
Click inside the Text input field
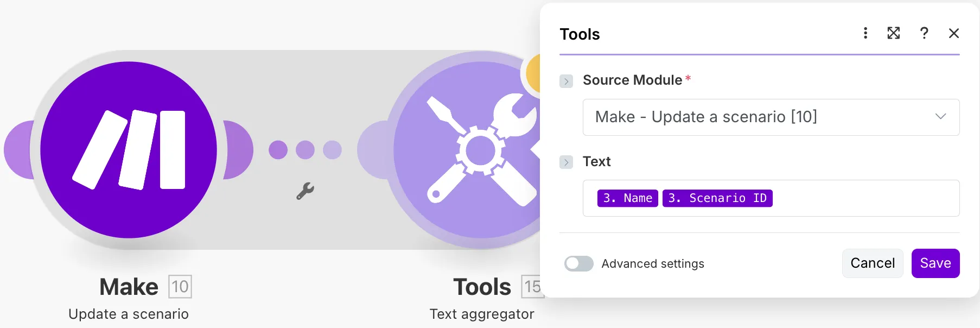[771, 198]
